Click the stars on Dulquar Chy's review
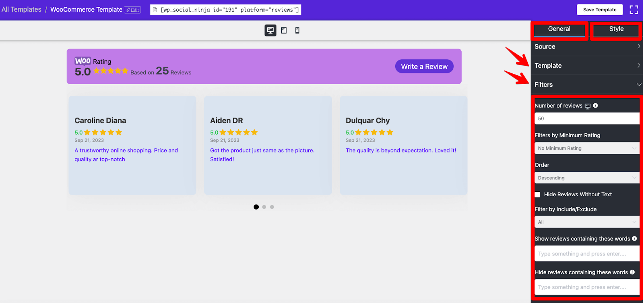 374,132
